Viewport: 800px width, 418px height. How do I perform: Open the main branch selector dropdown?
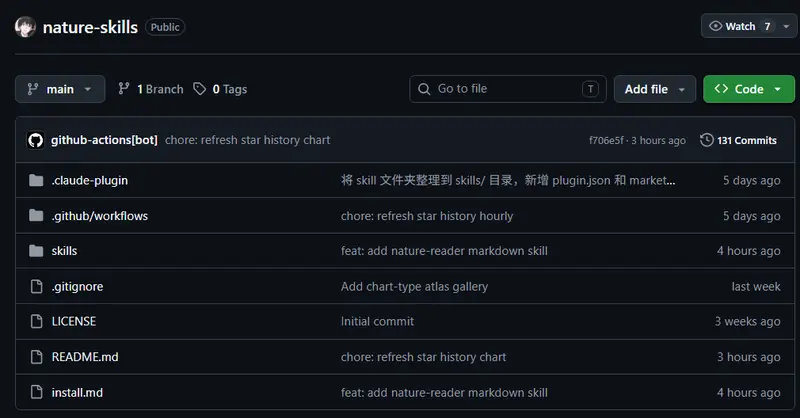[x=60, y=89]
